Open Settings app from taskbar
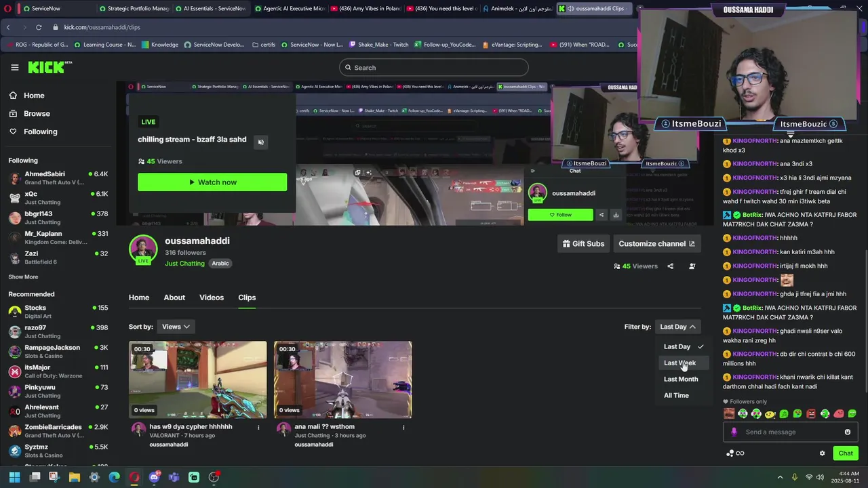The image size is (868, 488). tap(94, 477)
